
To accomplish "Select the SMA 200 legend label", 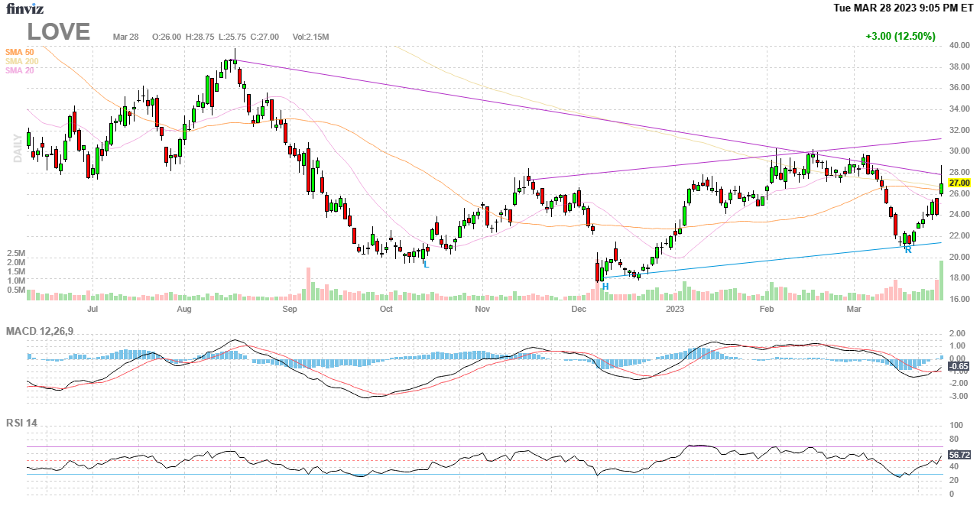I will (x=22, y=61).
